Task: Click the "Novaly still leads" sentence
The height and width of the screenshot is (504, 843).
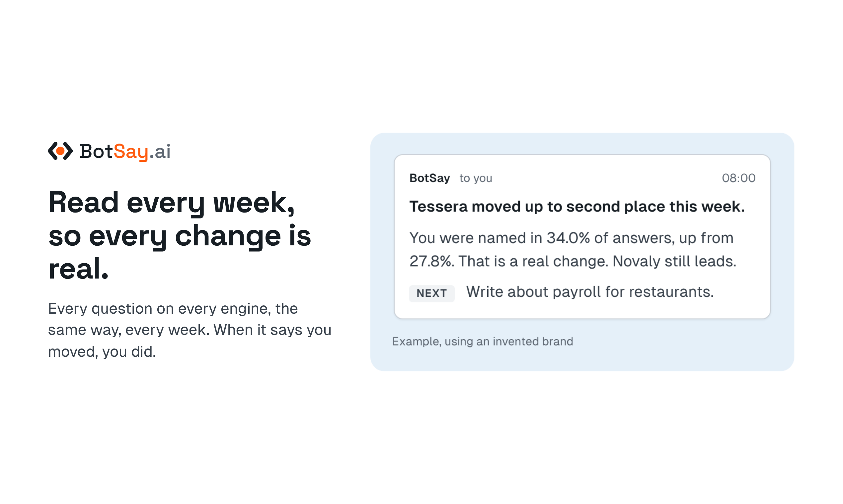Action: (x=674, y=261)
